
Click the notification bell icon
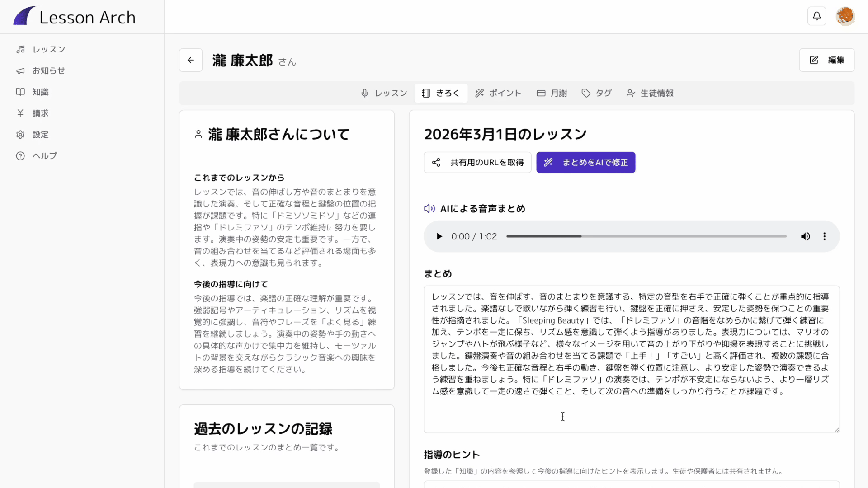tap(816, 16)
